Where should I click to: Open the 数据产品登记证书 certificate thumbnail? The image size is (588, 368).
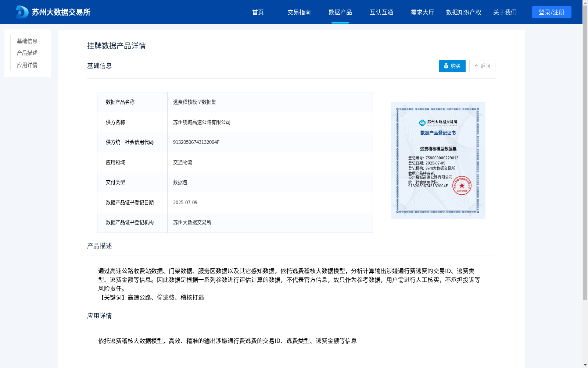(438, 160)
